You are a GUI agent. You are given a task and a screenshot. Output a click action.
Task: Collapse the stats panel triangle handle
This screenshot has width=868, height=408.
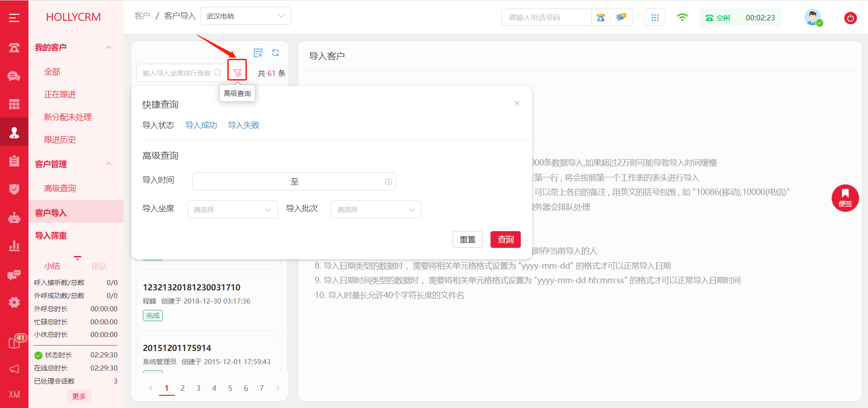coord(77,258)
